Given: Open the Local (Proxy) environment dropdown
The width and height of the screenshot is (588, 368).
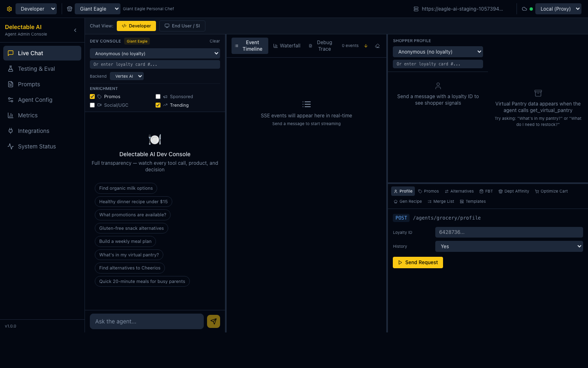Looking at the screenshot, I should 558,9.
